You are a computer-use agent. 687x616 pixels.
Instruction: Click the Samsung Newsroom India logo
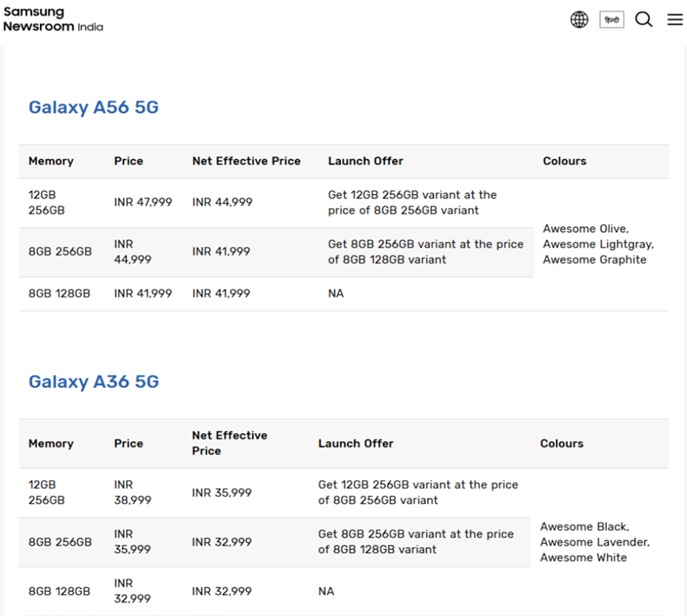tap(53, 19)
